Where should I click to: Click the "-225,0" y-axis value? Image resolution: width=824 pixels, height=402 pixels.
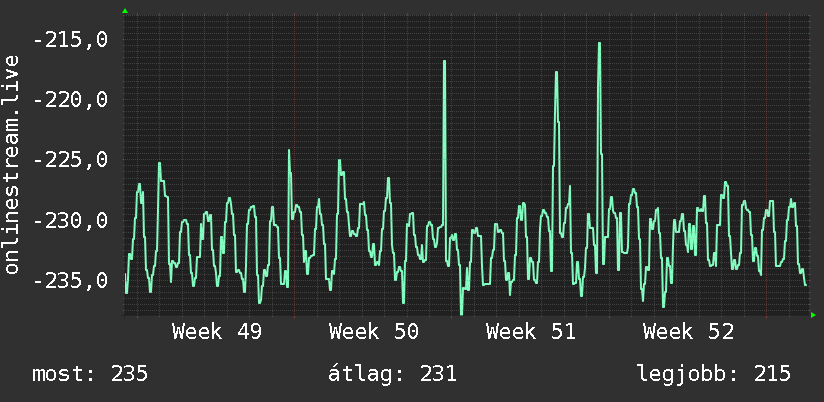tap(71, 160)
